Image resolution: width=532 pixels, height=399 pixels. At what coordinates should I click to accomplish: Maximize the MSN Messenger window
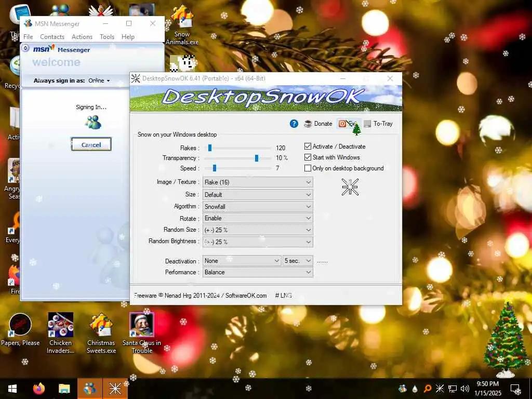[x=129, y=23]
